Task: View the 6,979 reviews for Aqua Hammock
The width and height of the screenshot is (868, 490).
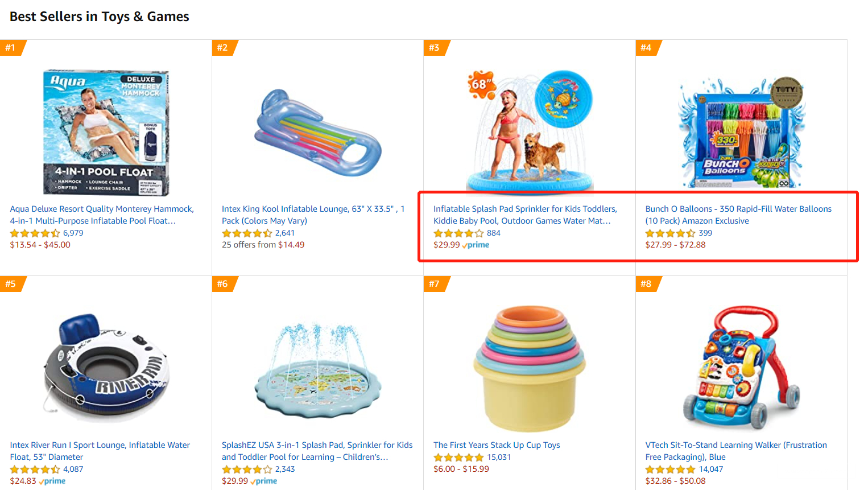Action: pyautogui.click(x=73, y=233)
